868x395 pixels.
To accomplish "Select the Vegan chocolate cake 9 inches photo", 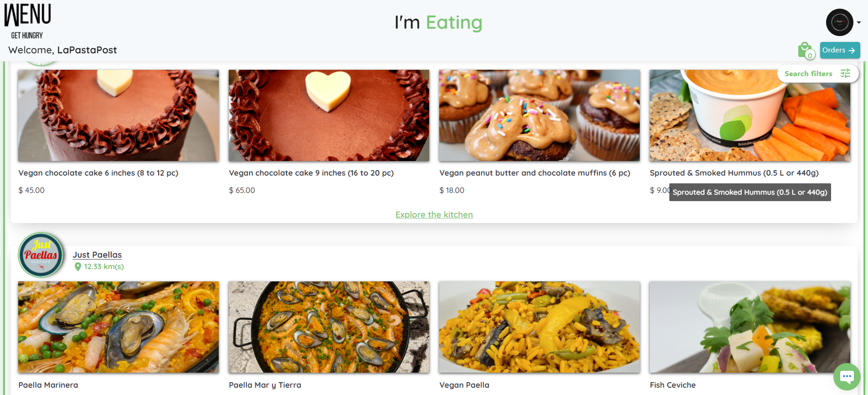I will [x=329, y=115].
